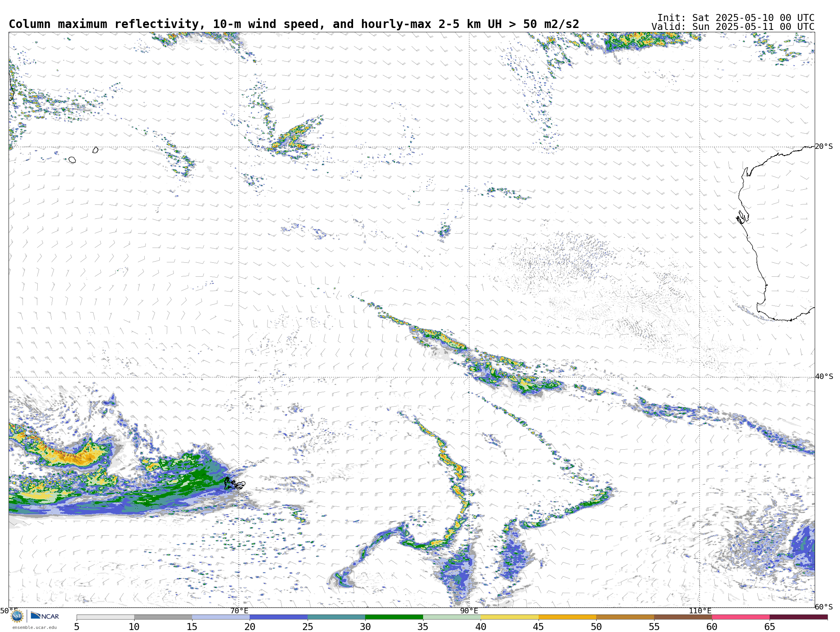This screenshot has height=632, width=840.
Task: Select the gray 10 dBZ color swatch
Action: coord(163,617)
